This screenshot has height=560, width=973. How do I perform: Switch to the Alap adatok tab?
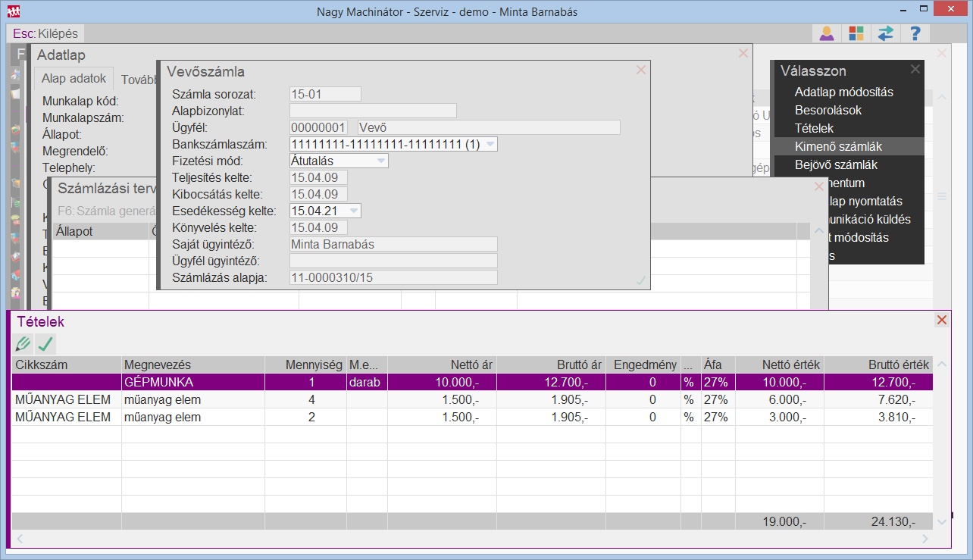pyautogui.click(x=74, y=79)
